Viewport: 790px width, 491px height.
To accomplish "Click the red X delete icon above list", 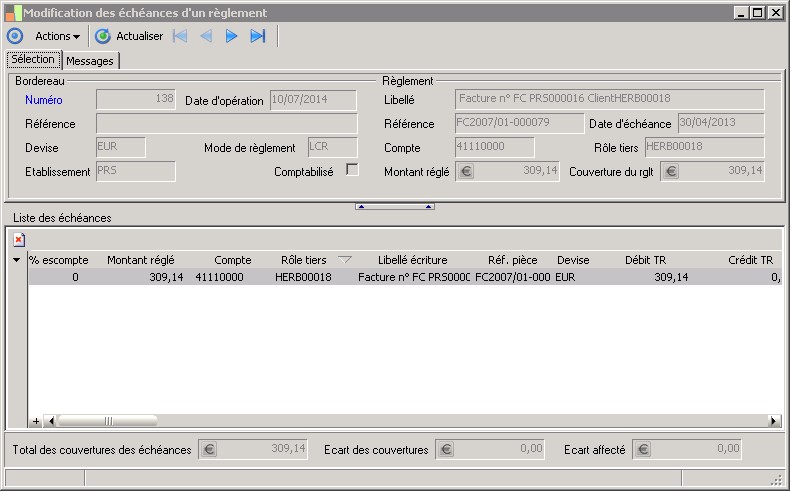I will (19, 239).
